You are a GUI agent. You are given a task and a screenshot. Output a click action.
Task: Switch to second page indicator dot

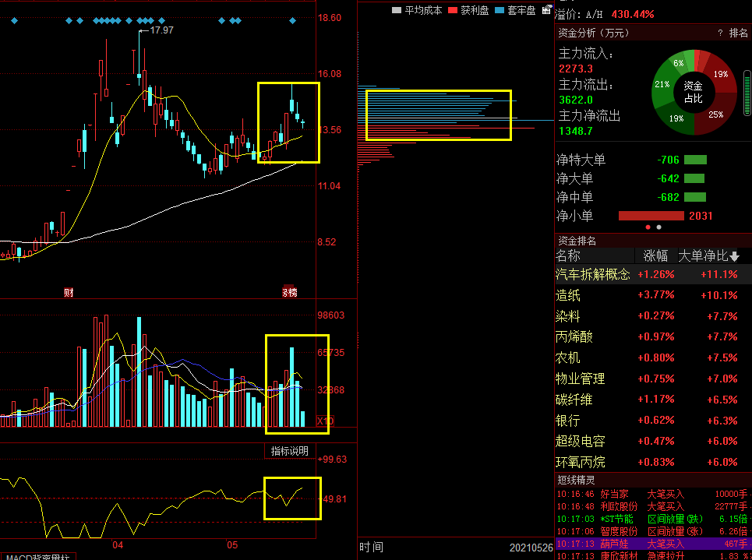coord(659,227)
